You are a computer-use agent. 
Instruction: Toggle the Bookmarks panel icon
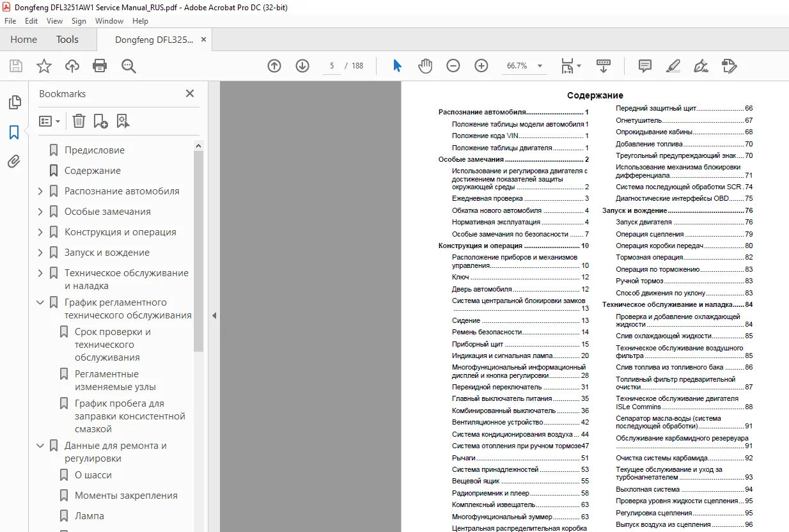tap(14, 132)
